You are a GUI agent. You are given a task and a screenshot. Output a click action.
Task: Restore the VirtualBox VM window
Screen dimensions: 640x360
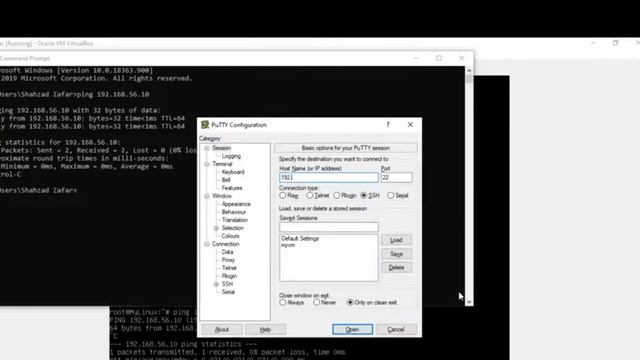615,43
